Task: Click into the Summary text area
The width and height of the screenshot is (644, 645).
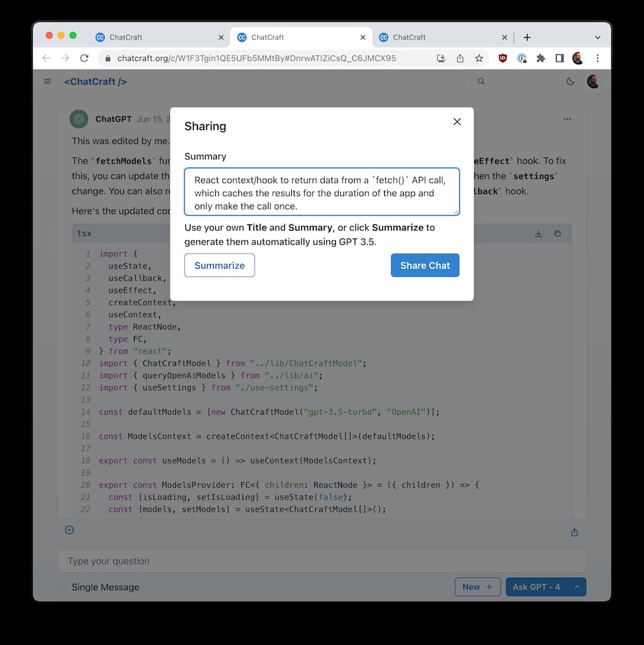Action: point(321,192)
